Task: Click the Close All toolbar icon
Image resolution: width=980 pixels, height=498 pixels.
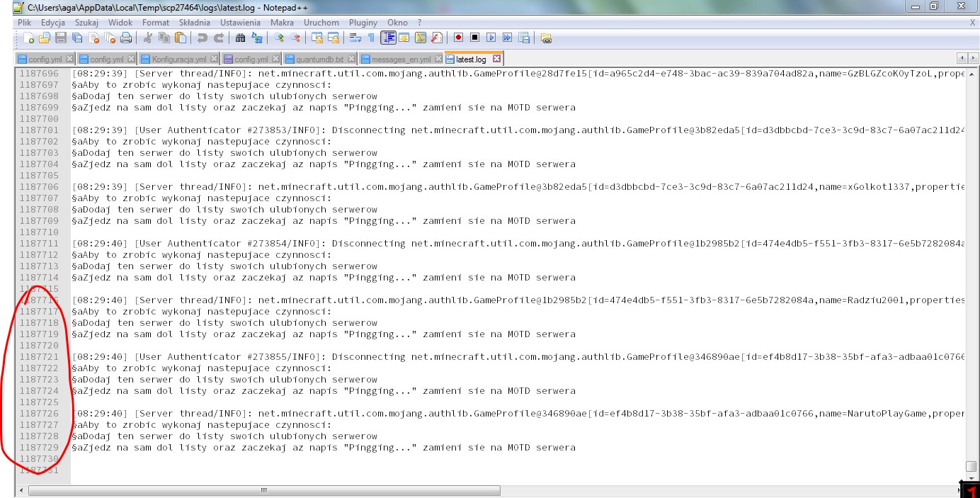Action: click(x=110, y=38)
